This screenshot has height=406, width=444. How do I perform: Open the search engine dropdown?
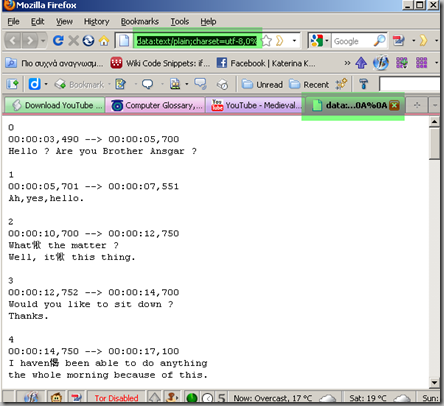tap(320, 41)
